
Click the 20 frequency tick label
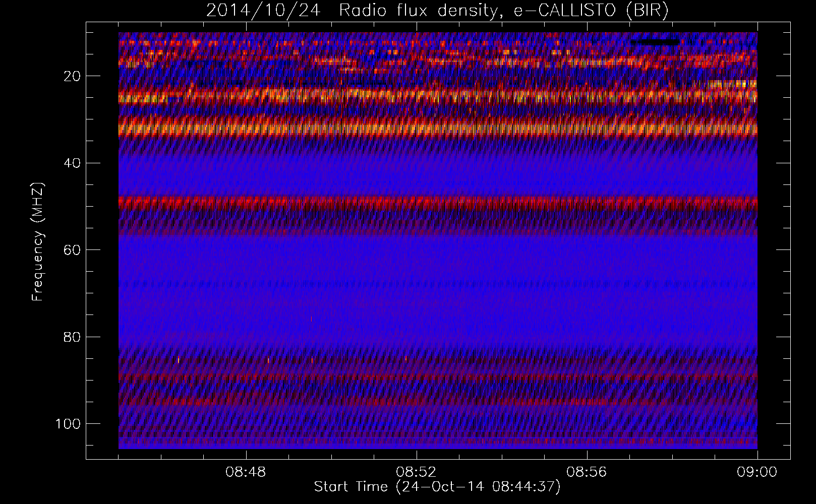[73, 76]
